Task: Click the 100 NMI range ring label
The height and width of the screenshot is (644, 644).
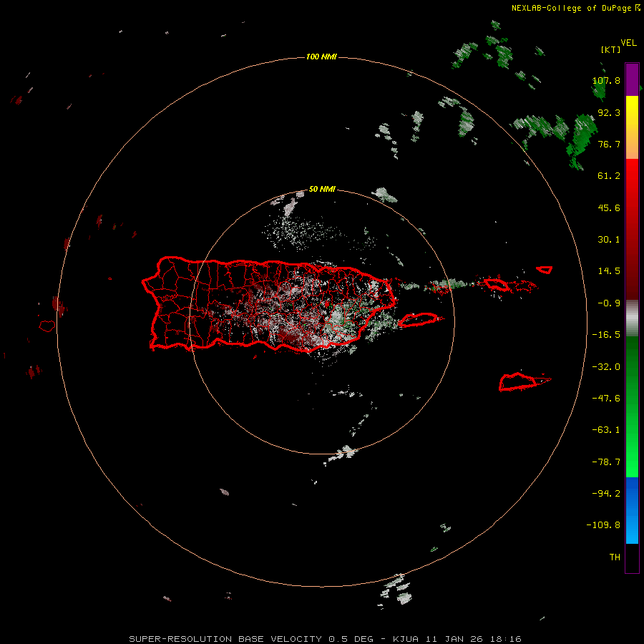Action: [x=321, y=57]
